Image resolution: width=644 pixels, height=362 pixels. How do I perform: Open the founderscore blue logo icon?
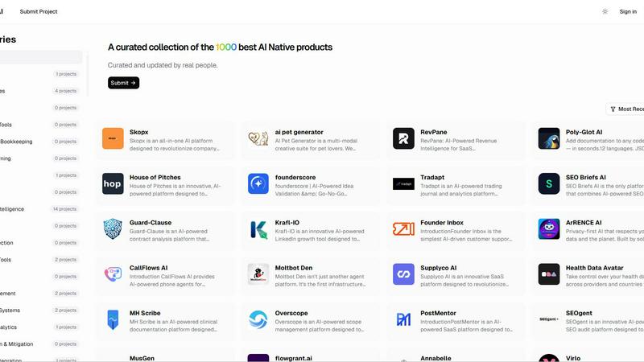258,183
